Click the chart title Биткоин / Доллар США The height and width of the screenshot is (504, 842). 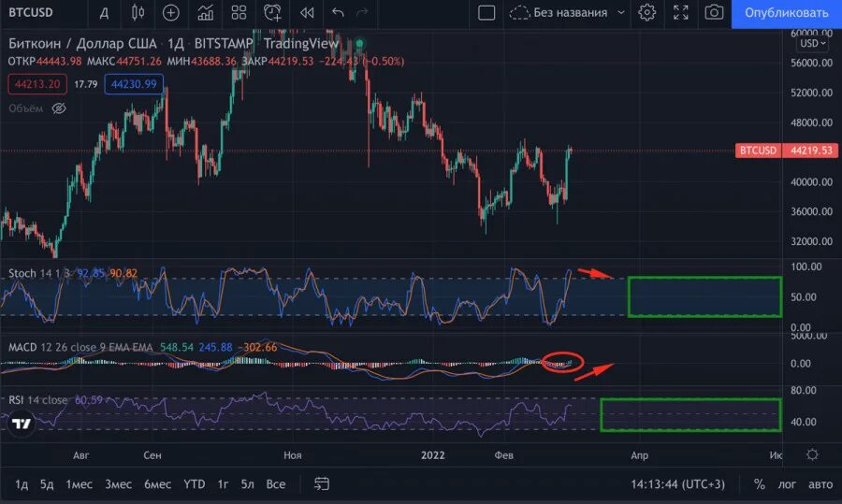82,43
